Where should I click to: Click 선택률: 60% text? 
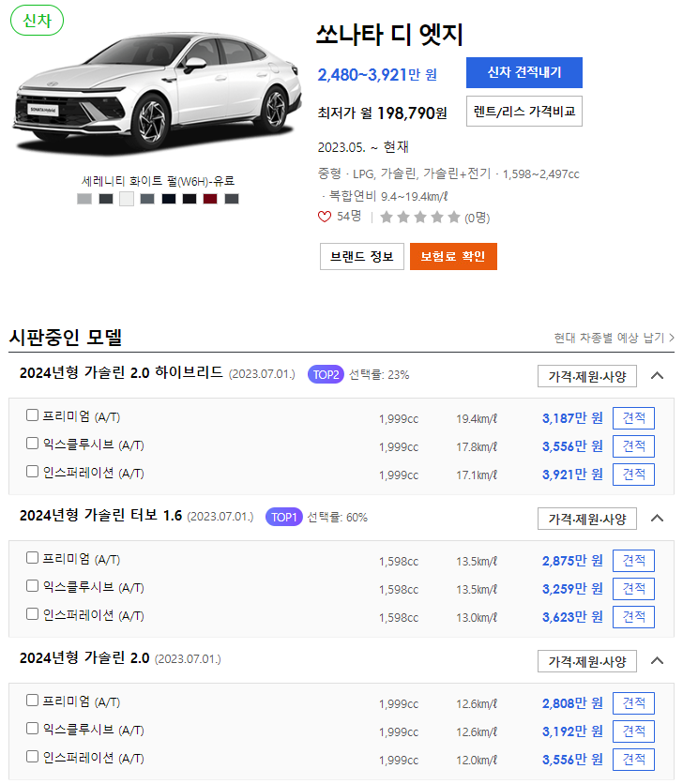click(337, 518)
